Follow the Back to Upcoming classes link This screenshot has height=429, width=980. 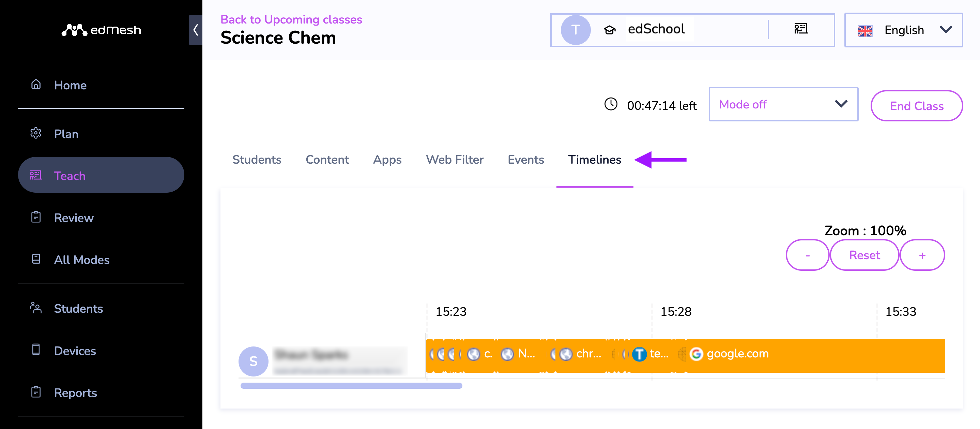pyautogui.click(x=291, y=19)
